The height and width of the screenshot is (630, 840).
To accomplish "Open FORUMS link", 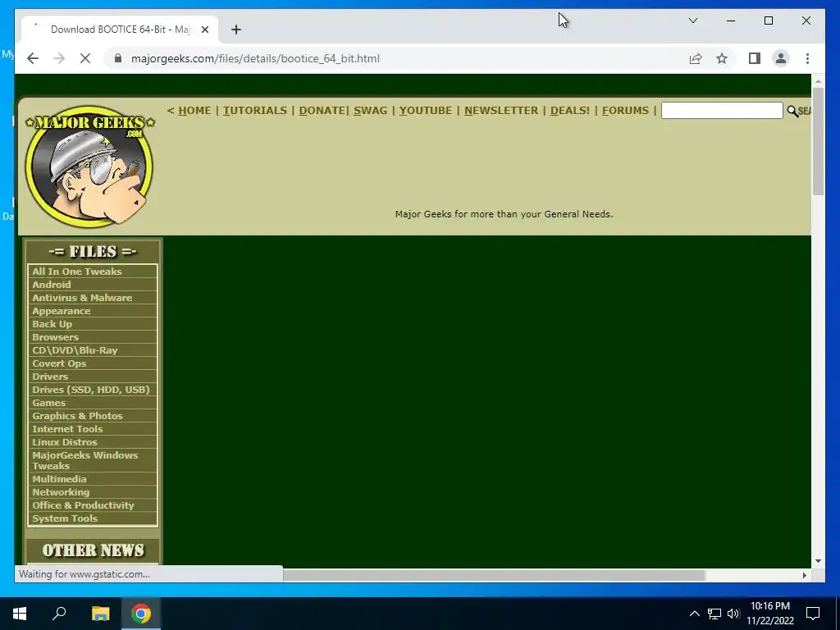I will [x=625, y=111].
